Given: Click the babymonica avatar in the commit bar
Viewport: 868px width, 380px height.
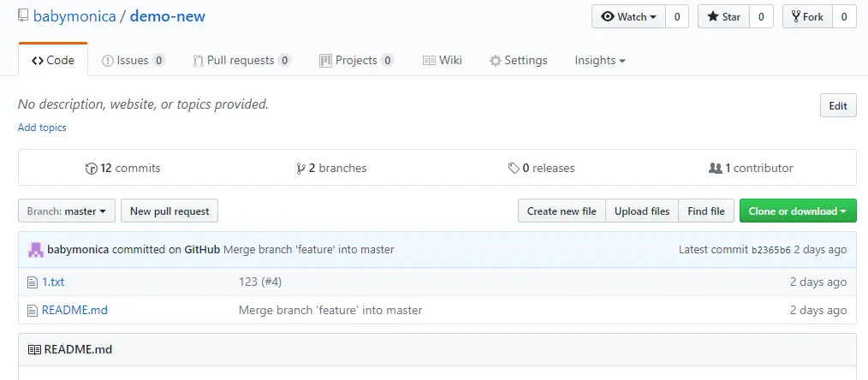Looking at the screenshot, I should [35, 249].
